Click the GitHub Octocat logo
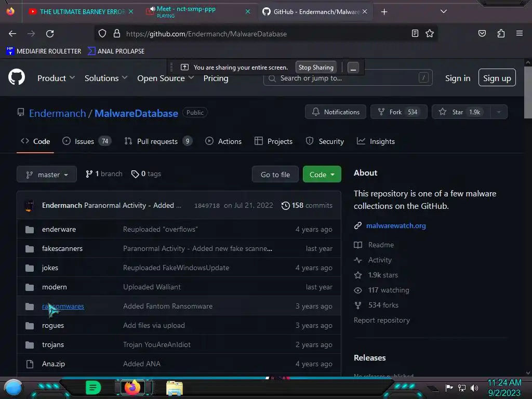The image size is (532, 399). pos(17,77)
